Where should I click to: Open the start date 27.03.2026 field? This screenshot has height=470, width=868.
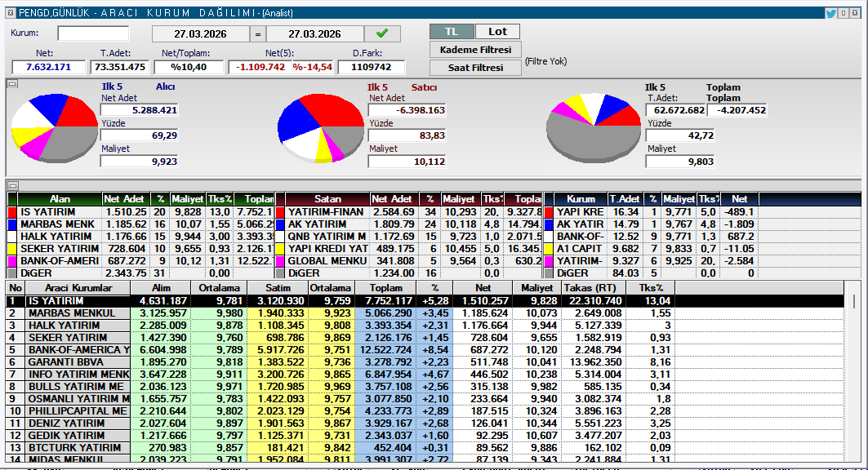(200, 34)
